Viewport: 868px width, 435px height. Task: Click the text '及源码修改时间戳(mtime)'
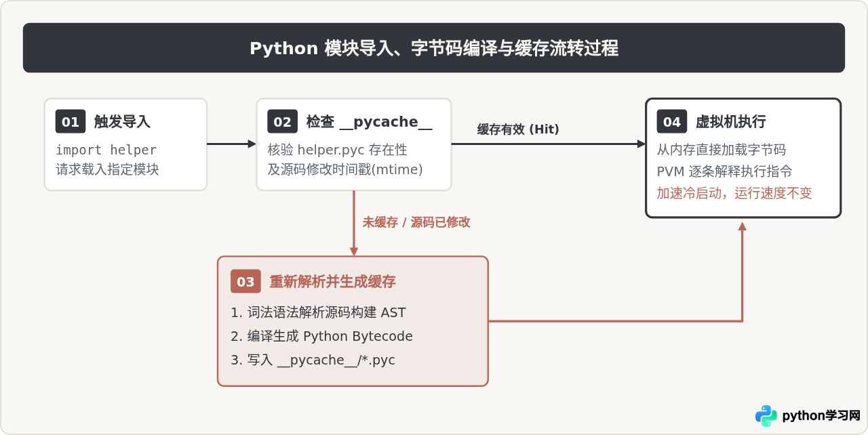pyautogui.click(x=345, y=169)
